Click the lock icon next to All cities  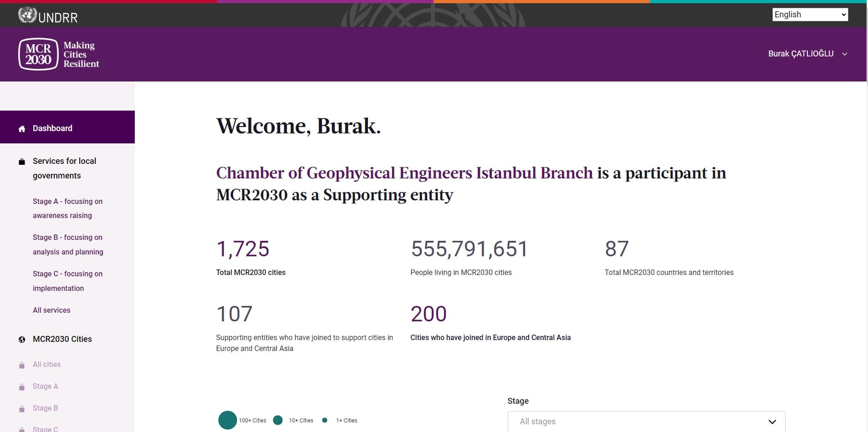(x=22, y=365)
